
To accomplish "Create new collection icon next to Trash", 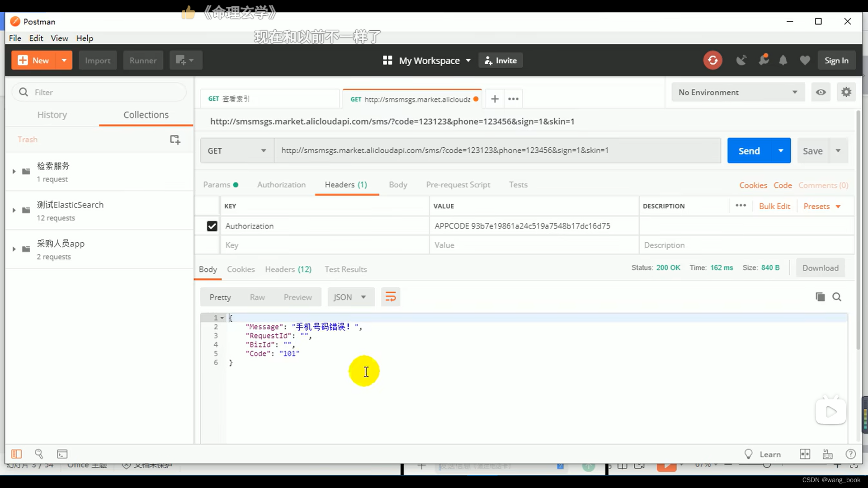I will pyautogui.click(x=175, y=140).
